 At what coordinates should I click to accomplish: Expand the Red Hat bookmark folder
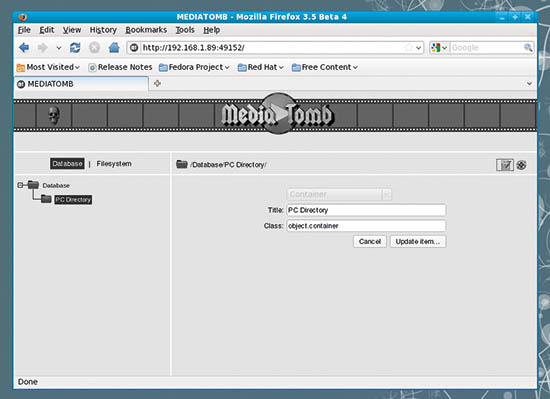point(260,67)
